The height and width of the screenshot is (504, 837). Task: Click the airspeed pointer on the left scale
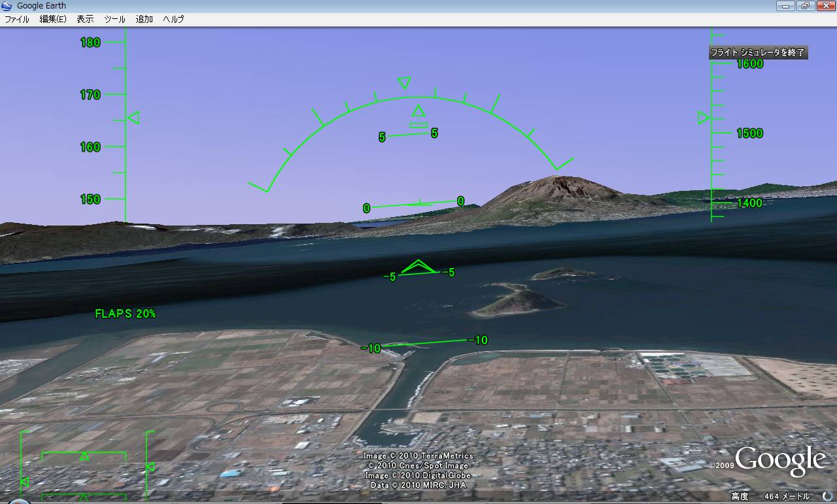[x=133, y=118]
